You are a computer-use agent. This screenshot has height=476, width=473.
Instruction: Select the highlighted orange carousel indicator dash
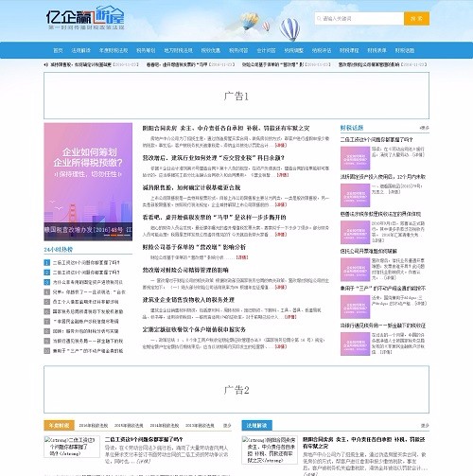pyautogui.click(x=114, y=235)
